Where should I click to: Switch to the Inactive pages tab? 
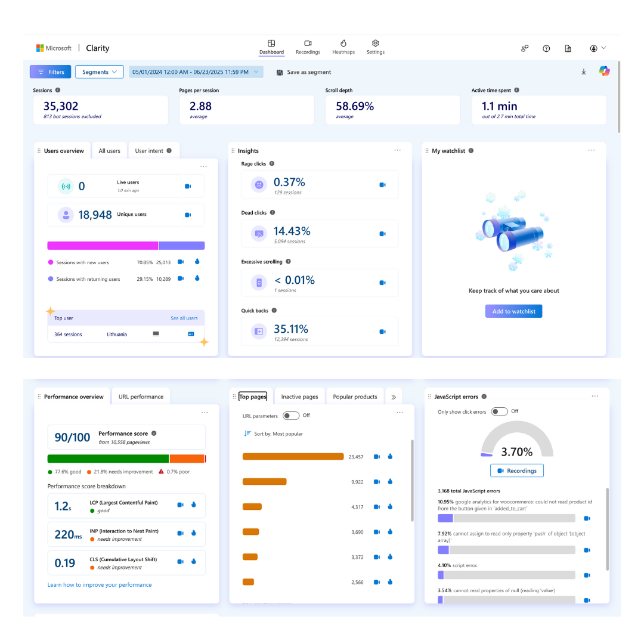pos(299,397)
